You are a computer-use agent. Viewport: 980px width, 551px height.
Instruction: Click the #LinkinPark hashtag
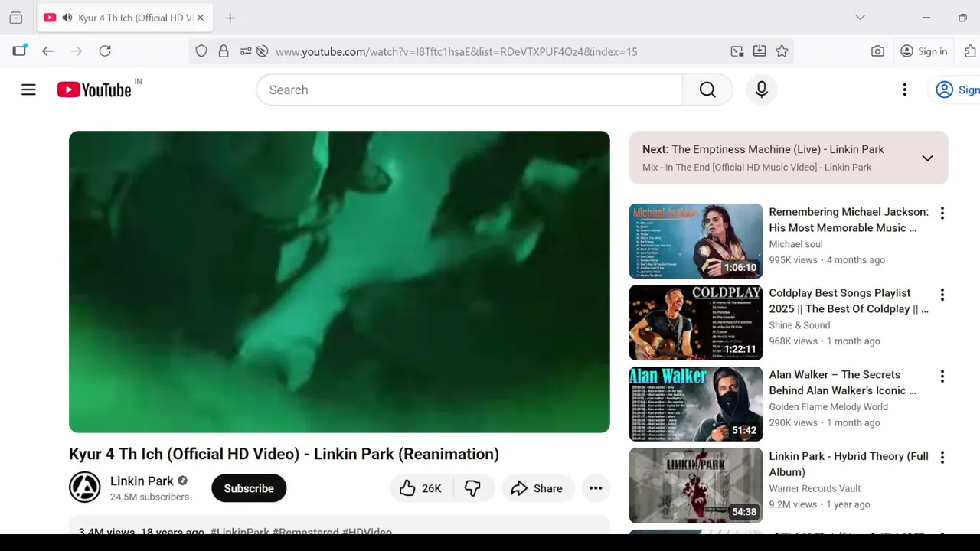(240, 531)
